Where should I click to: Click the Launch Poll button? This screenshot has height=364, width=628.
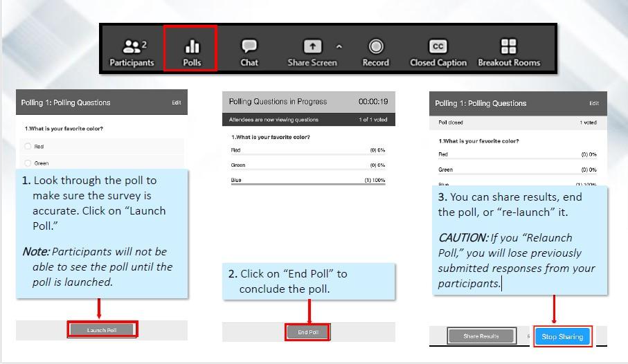point(102,330)
